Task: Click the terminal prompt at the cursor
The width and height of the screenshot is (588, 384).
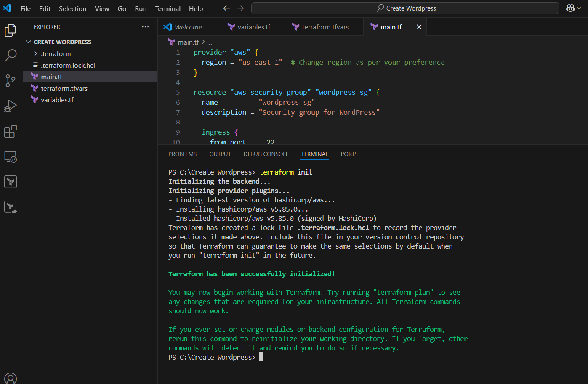Action: coord(261,357)
